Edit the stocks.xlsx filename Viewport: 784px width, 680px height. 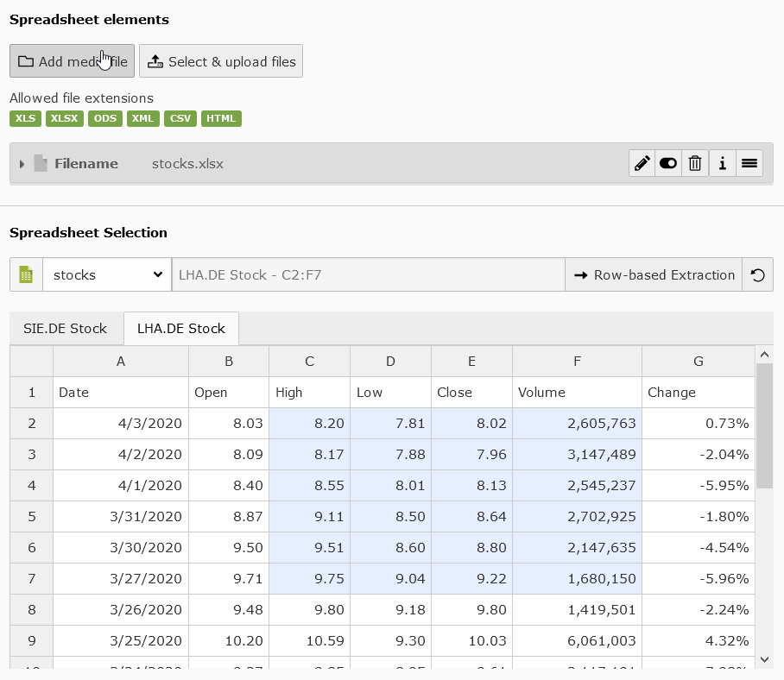point(642,163)
